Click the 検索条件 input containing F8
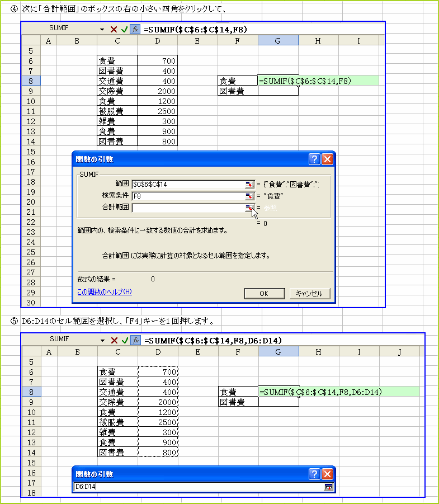The height and width of the screenshot is (504, 439). click(x=188, y=196)
